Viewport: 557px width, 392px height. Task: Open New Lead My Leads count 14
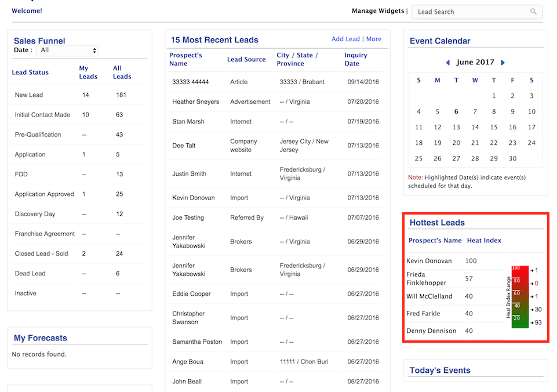coord(86,95)
